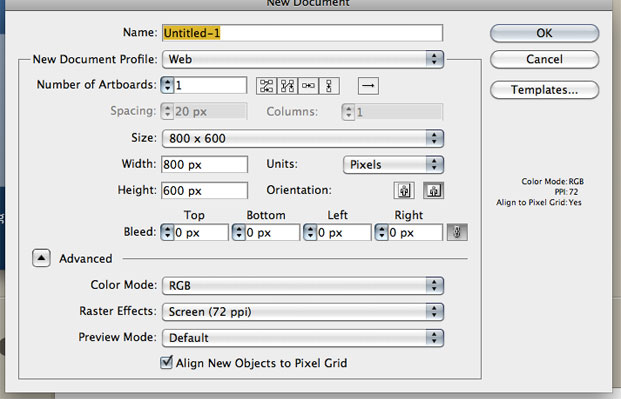The height and width of the screenshot is (399, 621).
Task: Click the 'Bleed:' label
Action: coord(140,232)
